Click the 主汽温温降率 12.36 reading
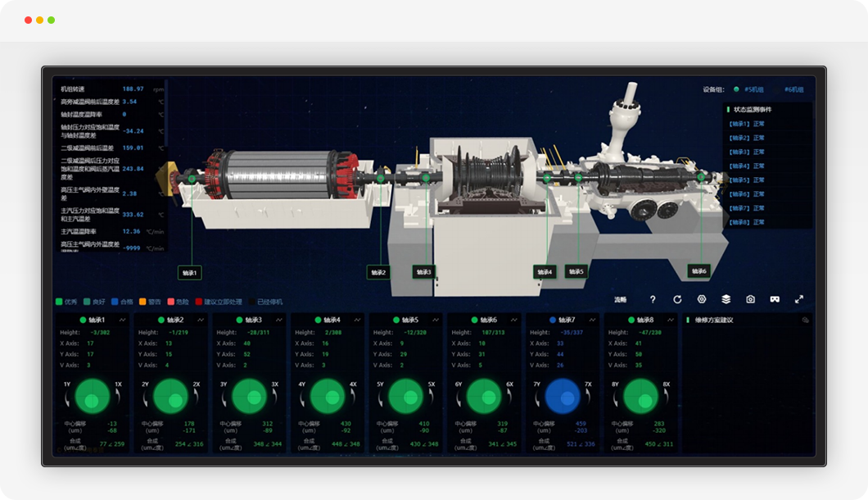This screenshot has height=500, width=868. [132, 231]
